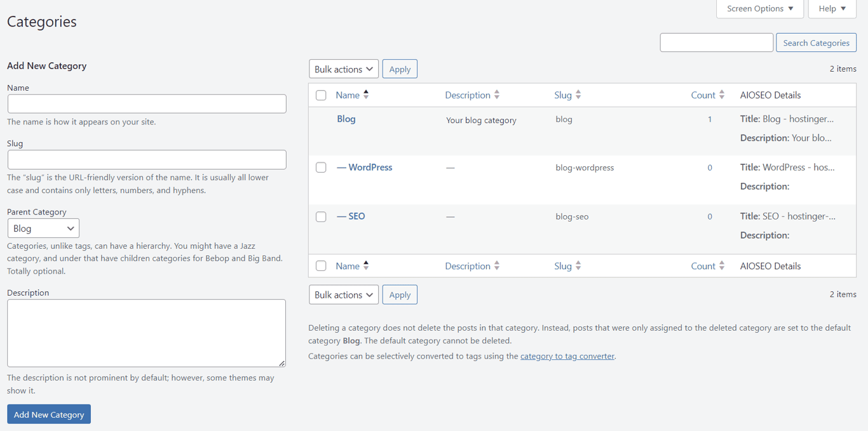Viewport: 868px width, 431px height.
Task: Select the SEO category checkbox
Action: coord(321,216)
